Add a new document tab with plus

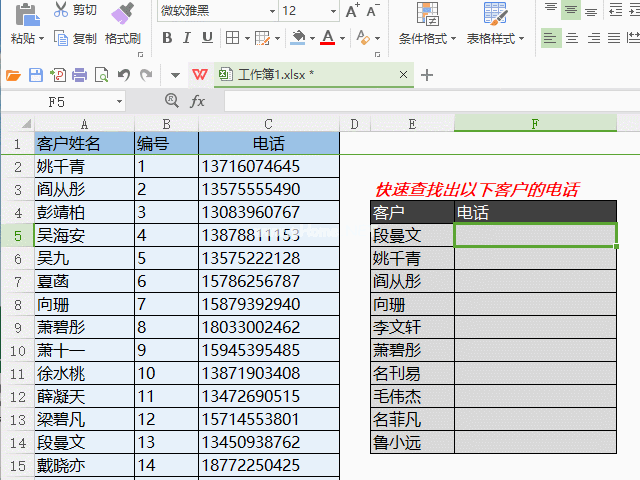click(x=427, y=75)
